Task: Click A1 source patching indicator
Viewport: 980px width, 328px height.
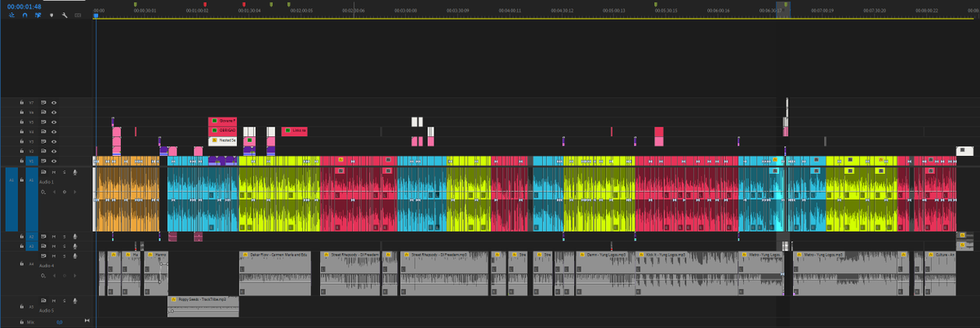Action: coord(11,199)
